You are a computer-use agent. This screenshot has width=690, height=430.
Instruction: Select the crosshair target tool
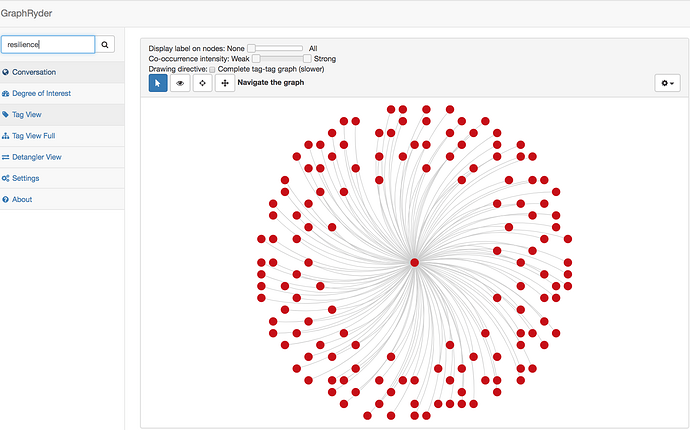click(x=202, y=83)
